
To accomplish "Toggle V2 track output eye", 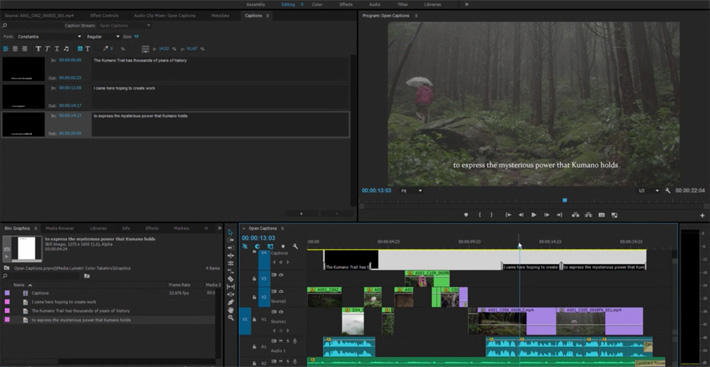I will [x=281, y=291].
